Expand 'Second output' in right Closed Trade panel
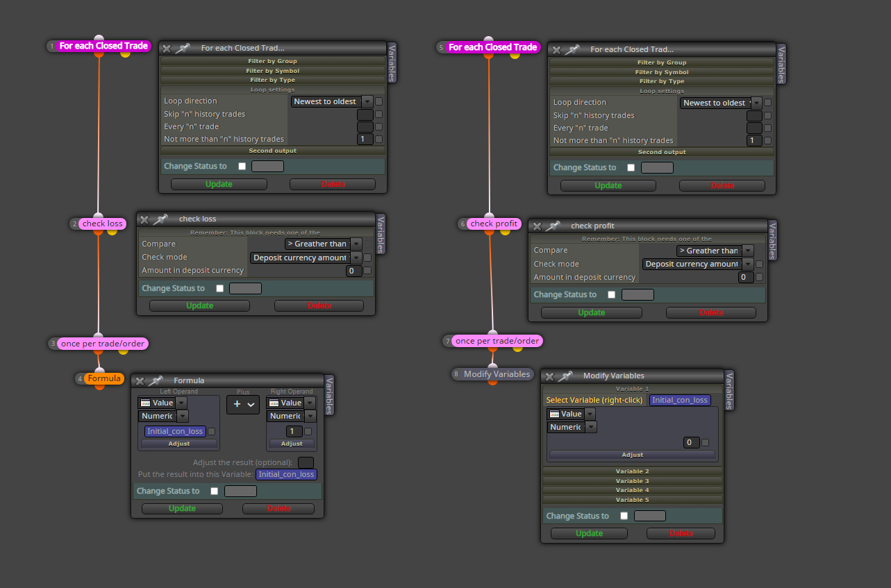Image resolution: width=891 pixels, height=588 pixels. point(662,152)
